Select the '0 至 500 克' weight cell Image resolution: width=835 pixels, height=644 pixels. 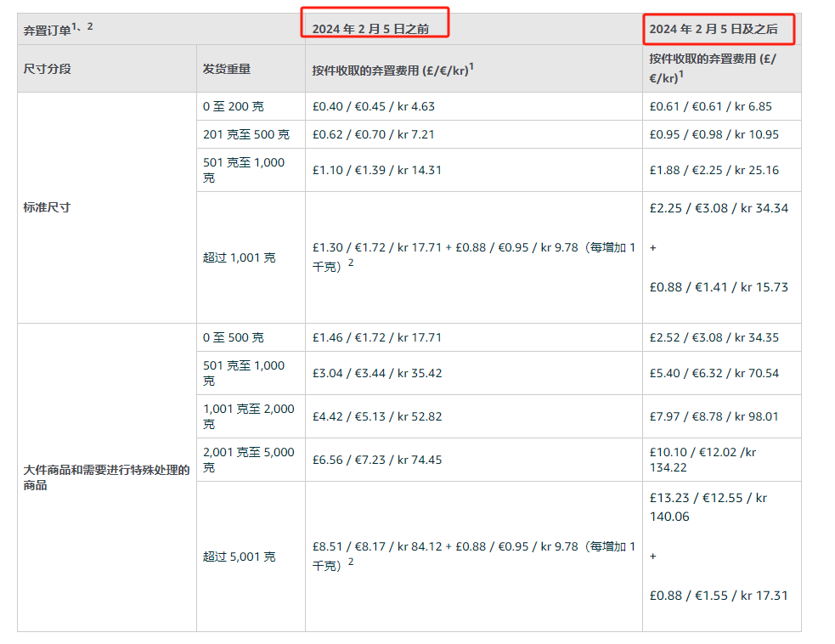pos(234,337)
